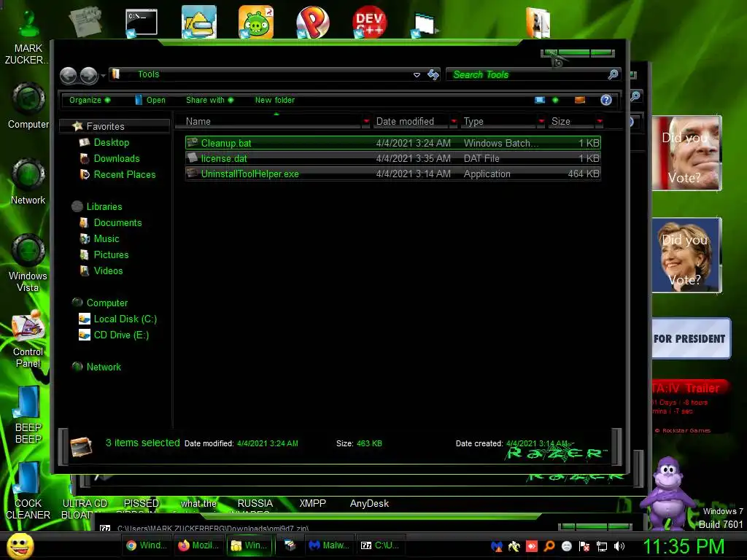Click the Control Panel desktop icon

tap(28, 339)
